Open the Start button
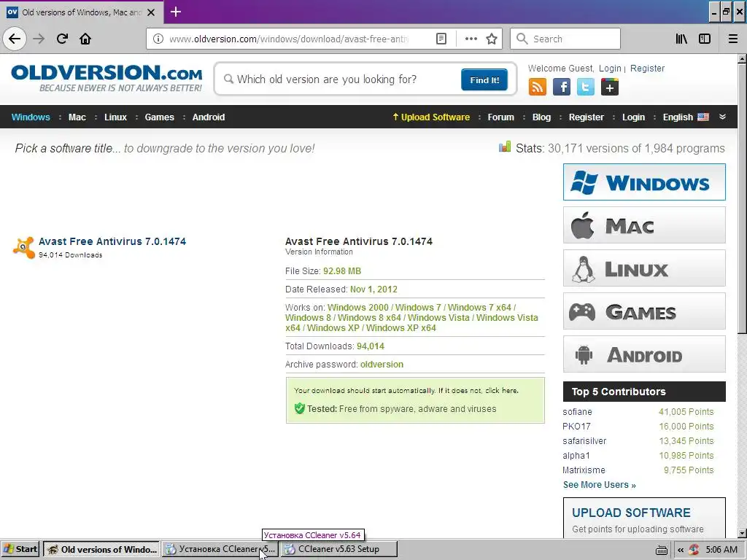Screen dimensions: 747x560 (x=20, y=549)
